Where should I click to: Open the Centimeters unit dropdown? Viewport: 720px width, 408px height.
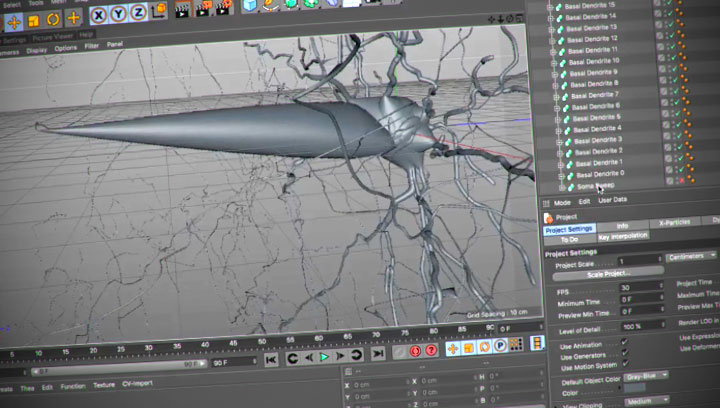point(690,256)
